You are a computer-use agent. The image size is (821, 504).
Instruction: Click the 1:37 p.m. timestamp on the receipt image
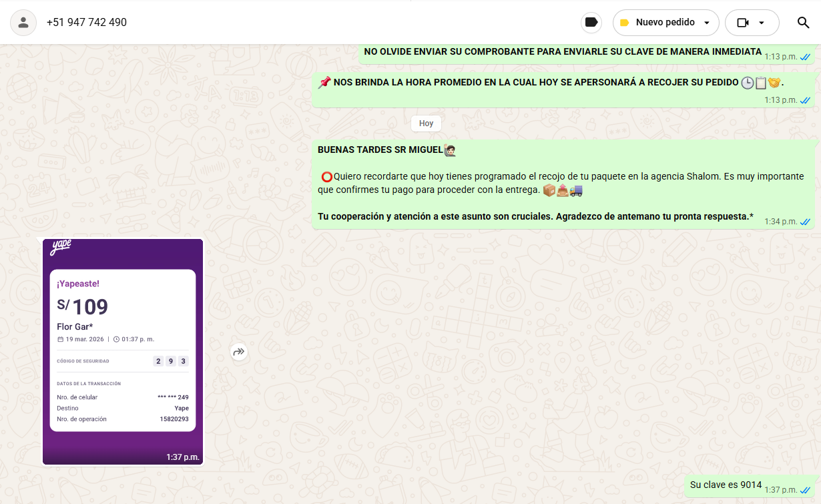(182, 457)
